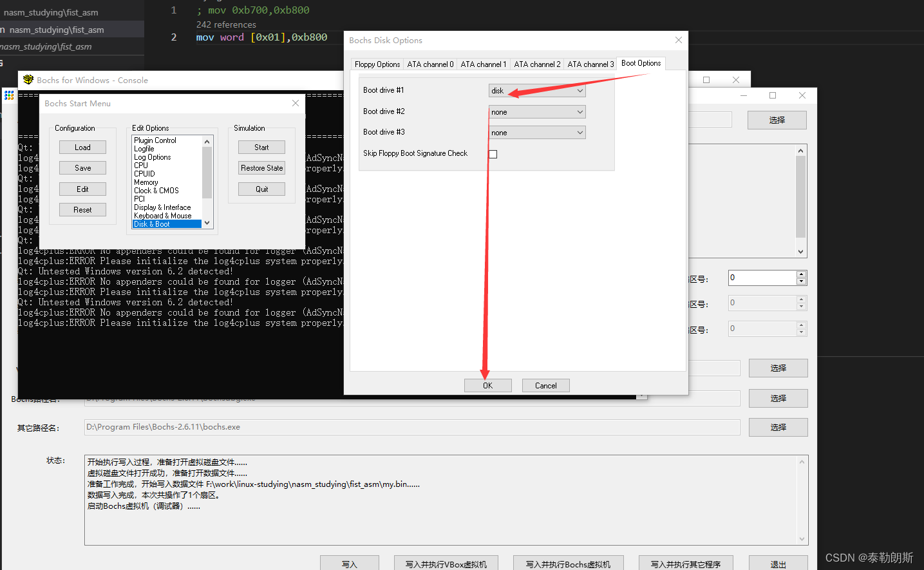Click the Restore State button
The height and width of the screenshot is (570, 924).
[x=261, y=168]
